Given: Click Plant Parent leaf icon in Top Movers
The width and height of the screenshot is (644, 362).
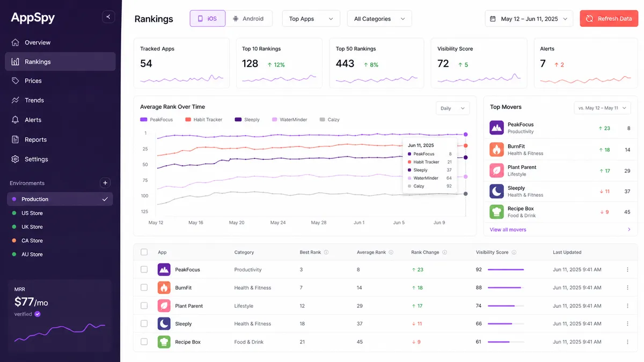Looking at the screenshot, I should (x=496, y=171).
